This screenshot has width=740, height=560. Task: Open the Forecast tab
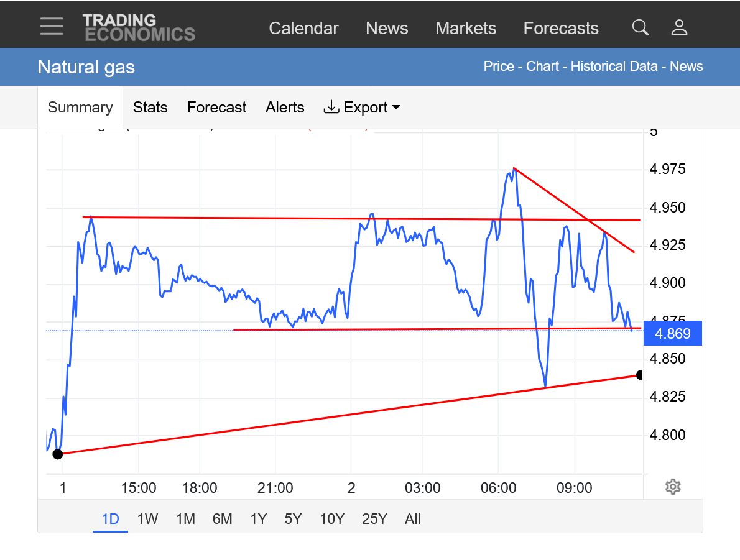pyautogui.click(x=216, y=108)
